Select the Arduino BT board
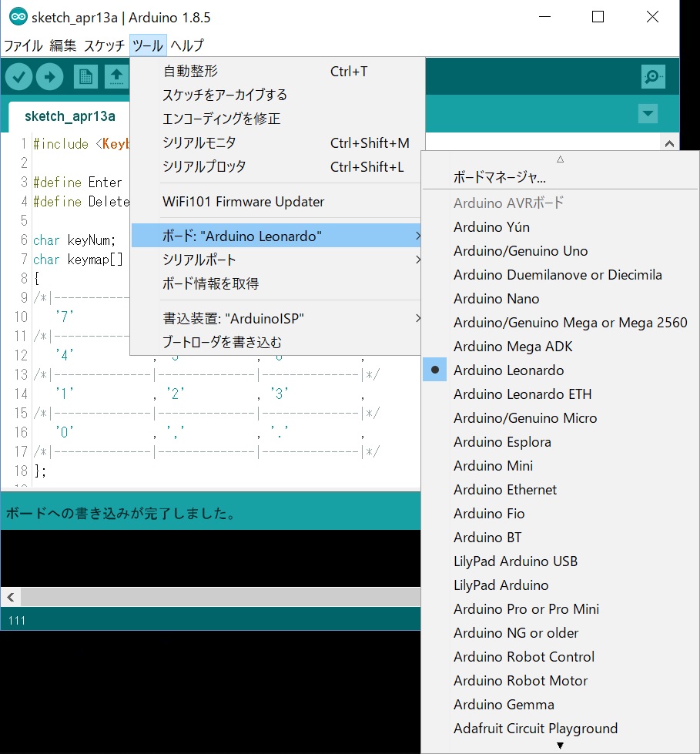Viewport: 700px width, 754px height. 560,537
